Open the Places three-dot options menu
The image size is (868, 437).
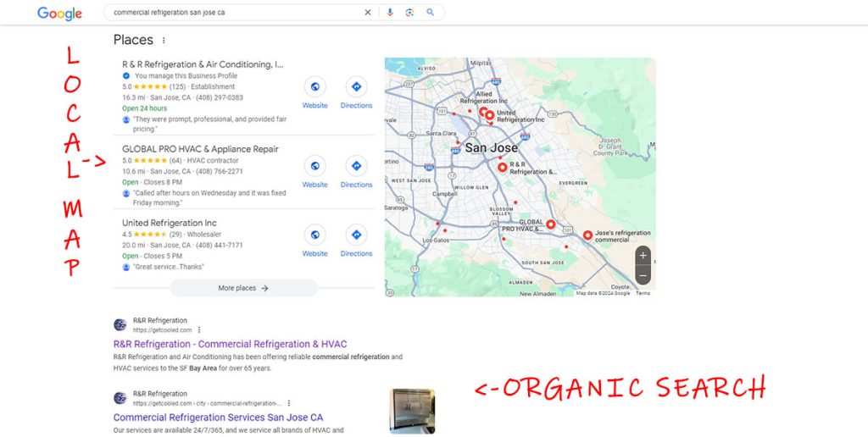pos(164,41)
